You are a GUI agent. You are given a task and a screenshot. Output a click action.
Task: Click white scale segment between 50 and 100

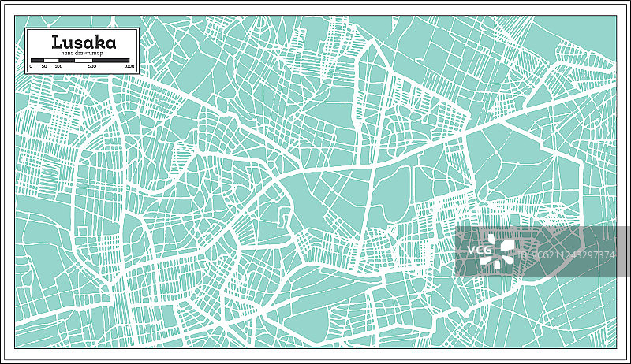click(51, 61)
